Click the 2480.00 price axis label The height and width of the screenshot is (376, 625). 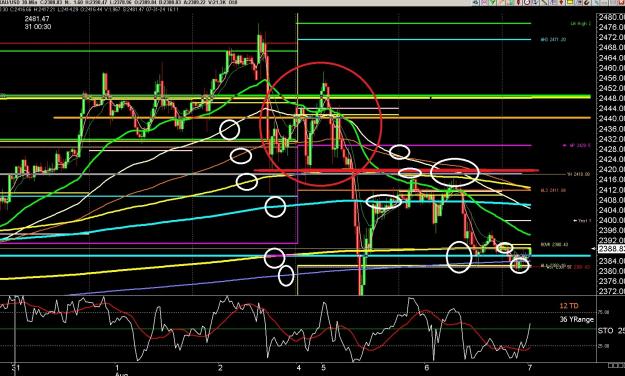611,17
